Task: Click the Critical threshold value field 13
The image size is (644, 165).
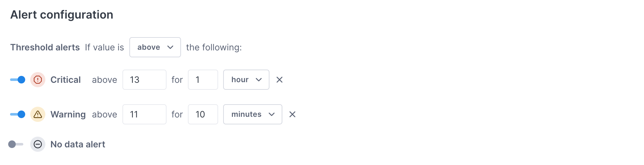Action: [144, 80]
